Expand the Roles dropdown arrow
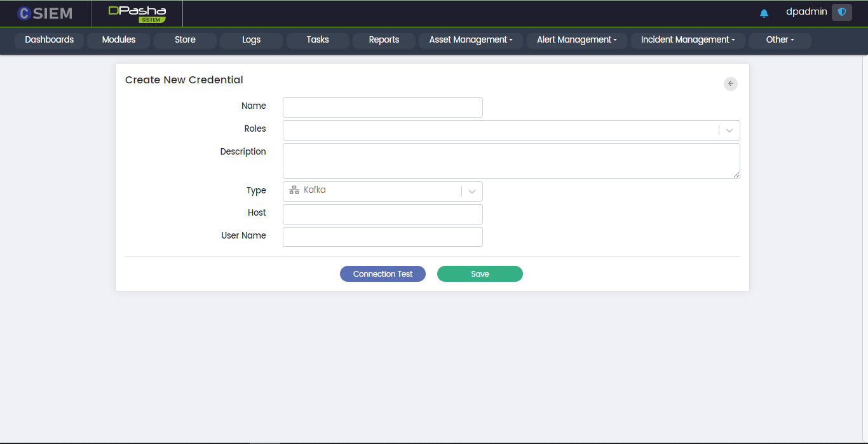 pos(729,130)
